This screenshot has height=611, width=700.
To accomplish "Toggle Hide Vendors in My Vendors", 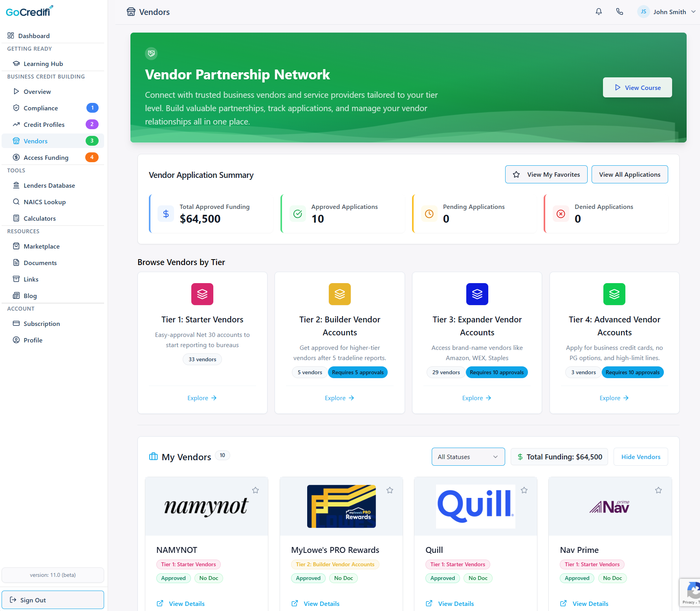I will click(640, 456).
